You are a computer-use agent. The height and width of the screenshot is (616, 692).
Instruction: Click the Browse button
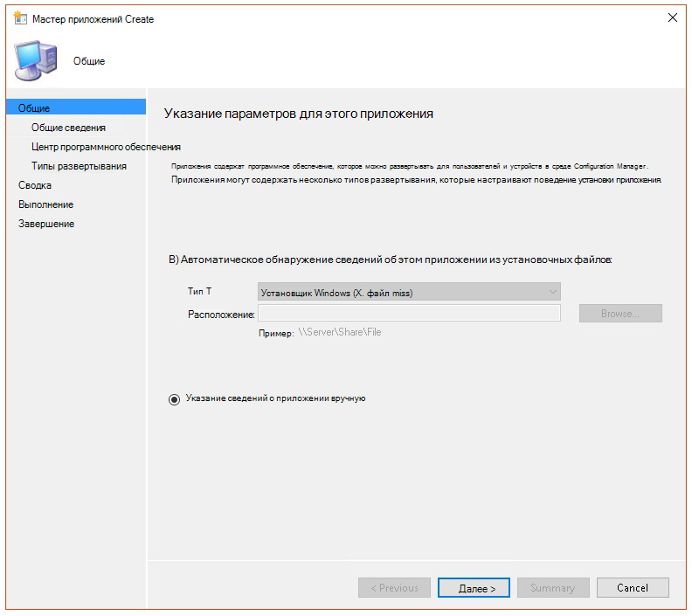620,314
